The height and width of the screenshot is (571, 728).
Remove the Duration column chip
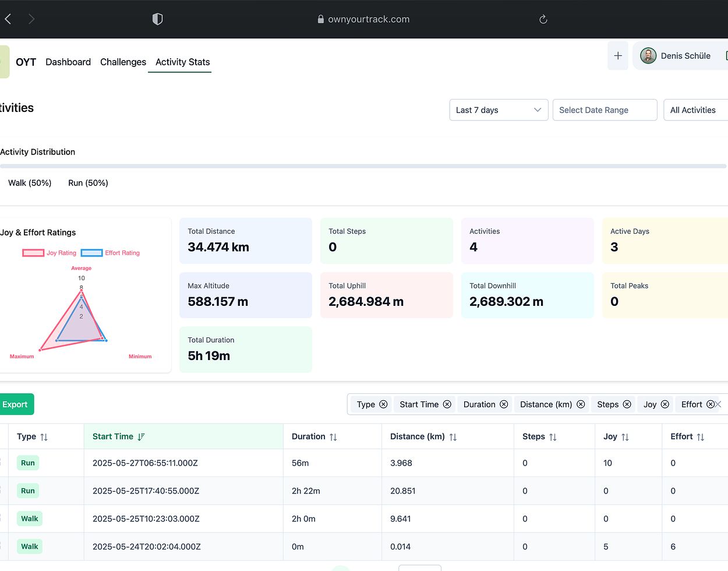coord(504,404)
